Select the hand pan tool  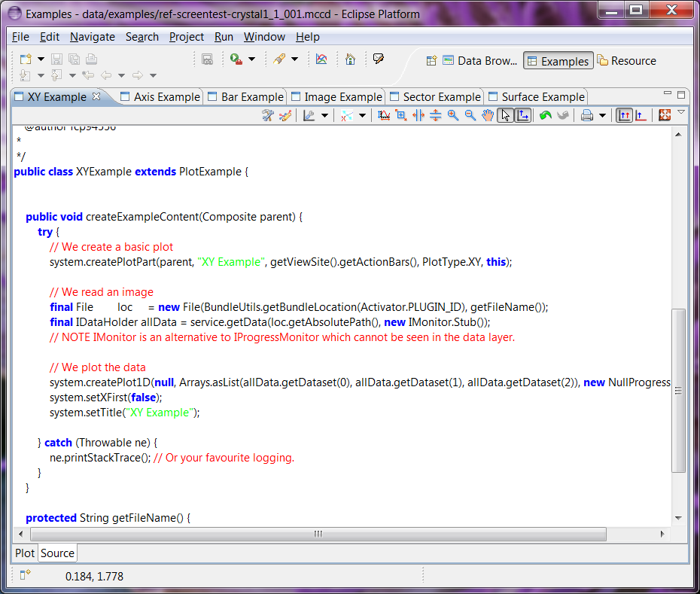[488, 115]
